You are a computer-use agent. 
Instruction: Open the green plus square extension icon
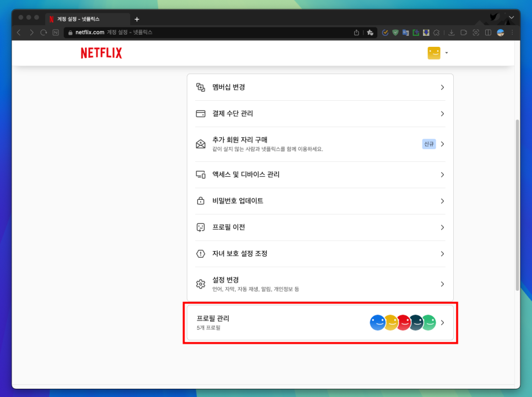coord(416,32)
